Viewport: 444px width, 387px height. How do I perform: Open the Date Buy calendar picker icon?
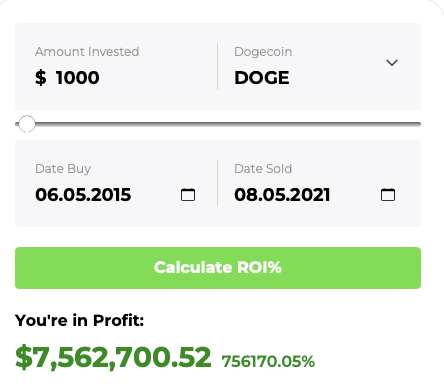pos(188,195)
